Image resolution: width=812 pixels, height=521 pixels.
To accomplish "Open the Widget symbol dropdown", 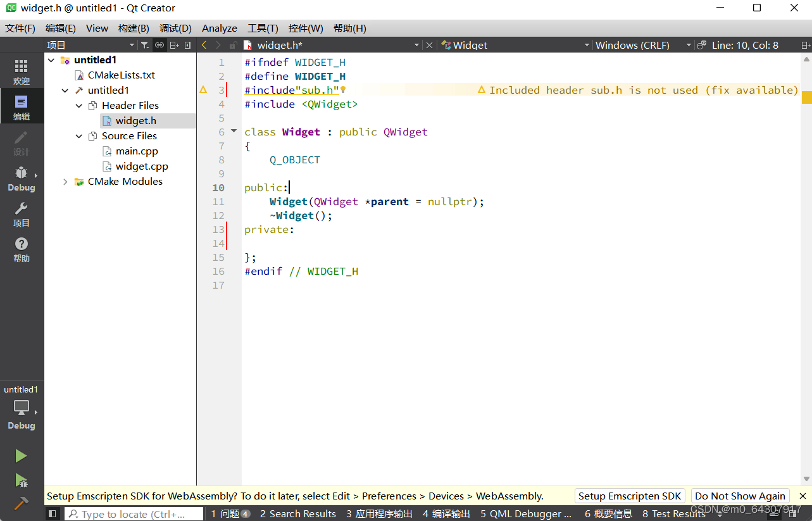I will 515,45.
